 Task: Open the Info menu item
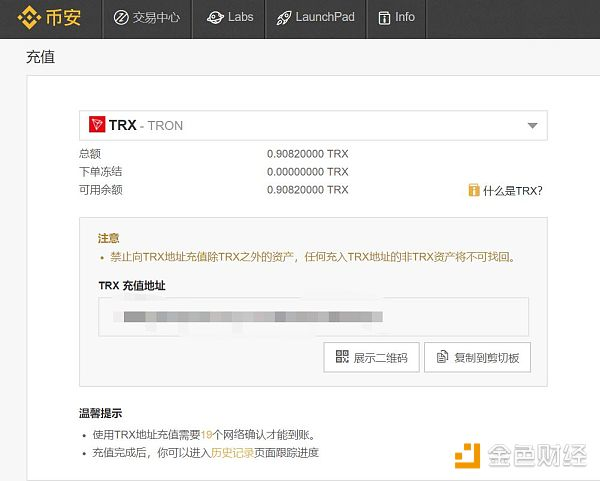[x=396, y=18]
